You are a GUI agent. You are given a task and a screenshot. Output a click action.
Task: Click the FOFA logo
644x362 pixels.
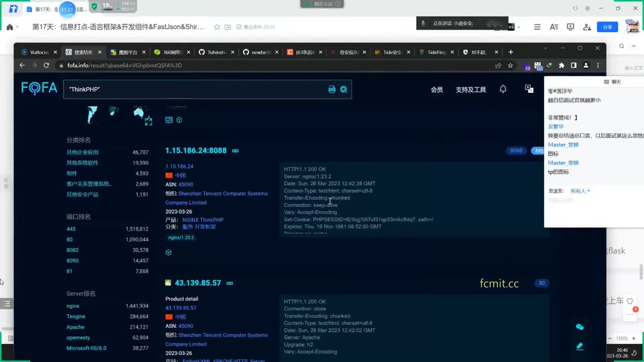click(x=39, y=88)
